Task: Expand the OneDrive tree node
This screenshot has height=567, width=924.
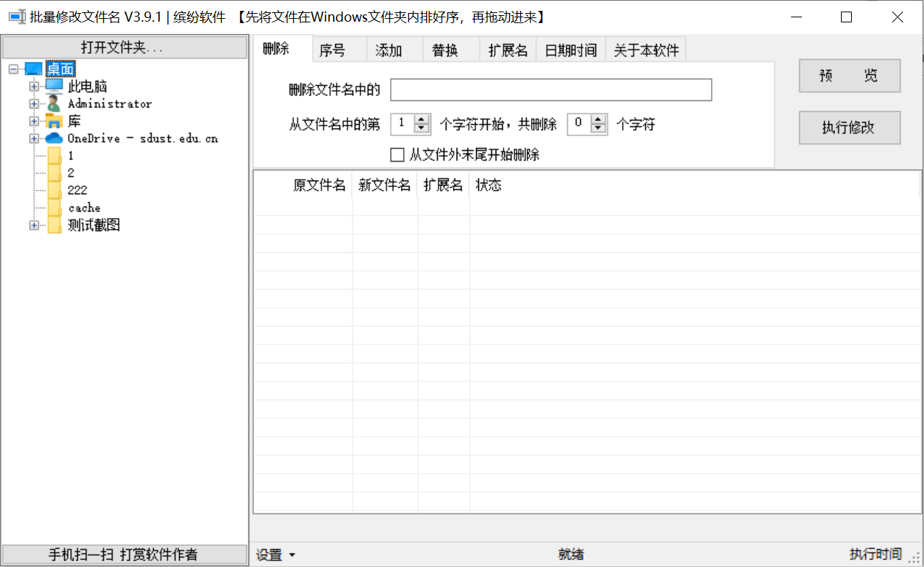Action: click(x=34, y=138)
